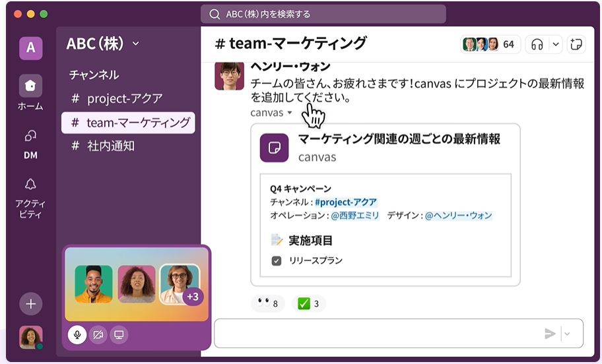Click the Q4 キャンペーン heading text
This screenshot has width=602, height=364.
click(300, 189)
